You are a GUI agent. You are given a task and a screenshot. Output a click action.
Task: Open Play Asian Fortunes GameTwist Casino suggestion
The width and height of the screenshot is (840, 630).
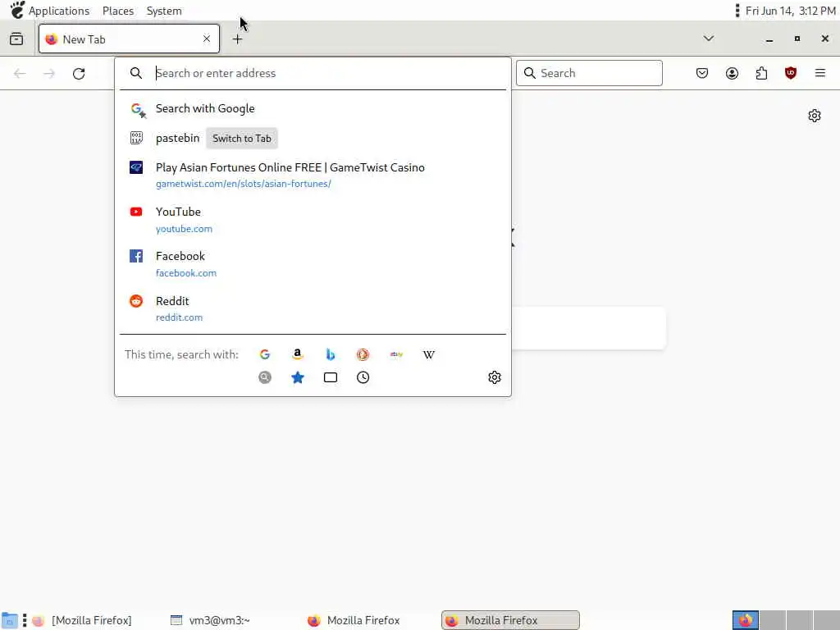pyautogui.click(x=313, y=175)
